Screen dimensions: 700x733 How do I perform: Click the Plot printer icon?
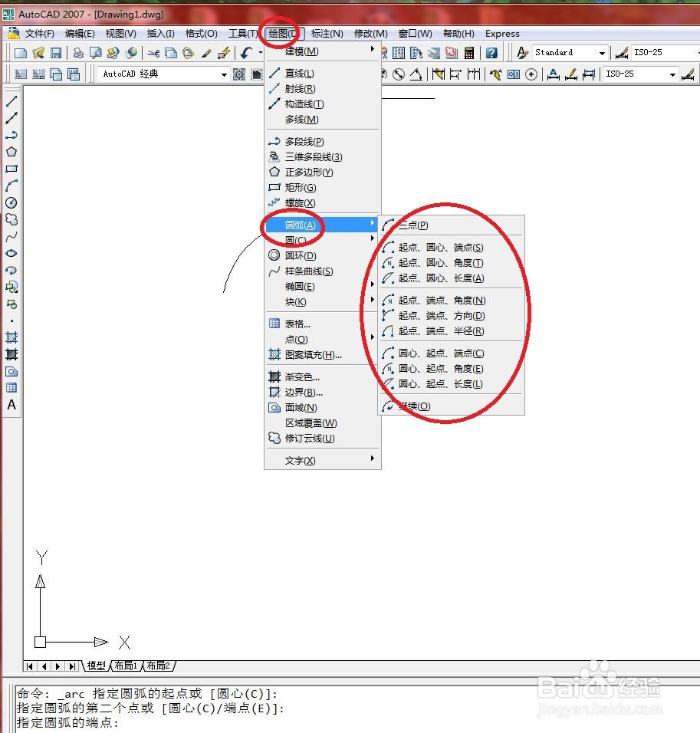78,53
